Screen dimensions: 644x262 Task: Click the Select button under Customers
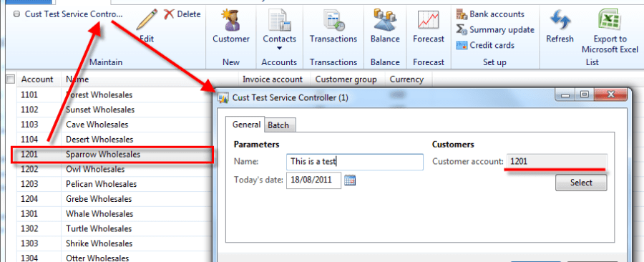[581, 183]
